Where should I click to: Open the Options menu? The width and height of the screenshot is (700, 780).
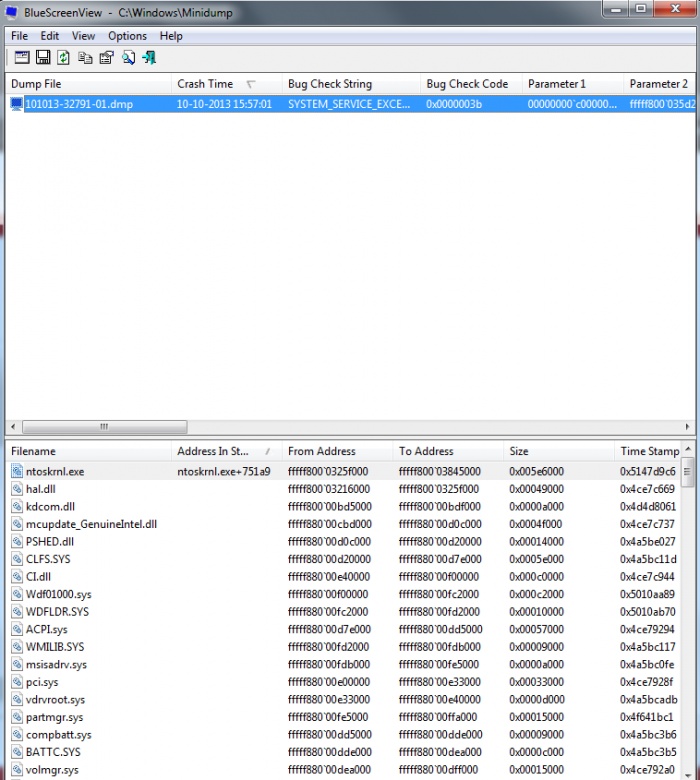click(127, 36)
